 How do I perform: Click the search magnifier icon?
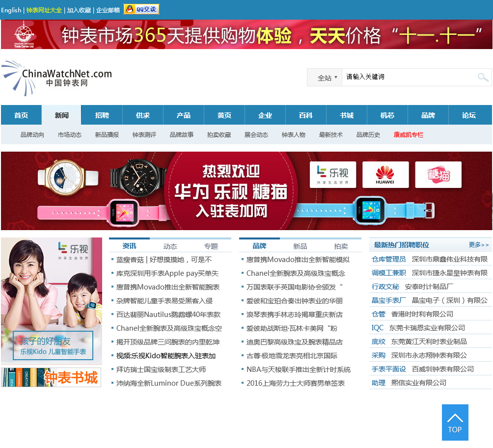483,77
